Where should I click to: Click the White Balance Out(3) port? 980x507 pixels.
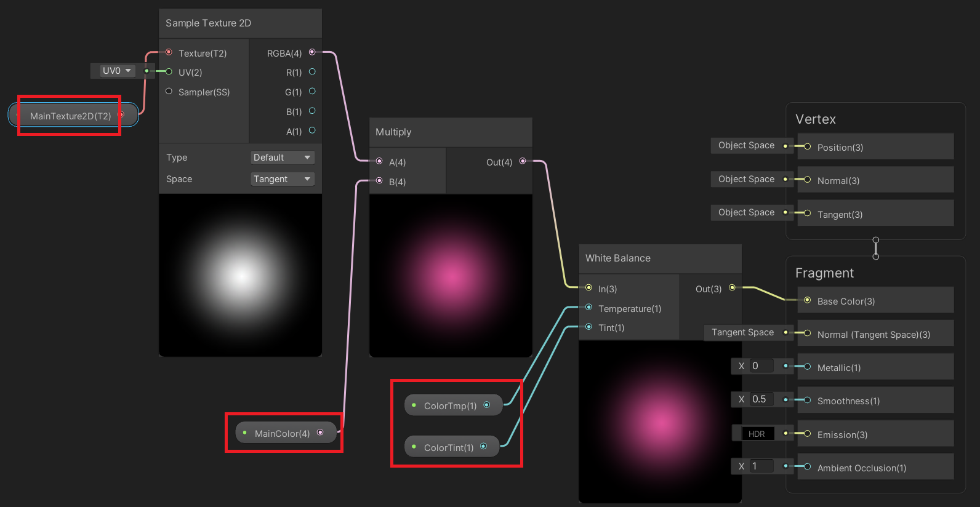point(732,288)
